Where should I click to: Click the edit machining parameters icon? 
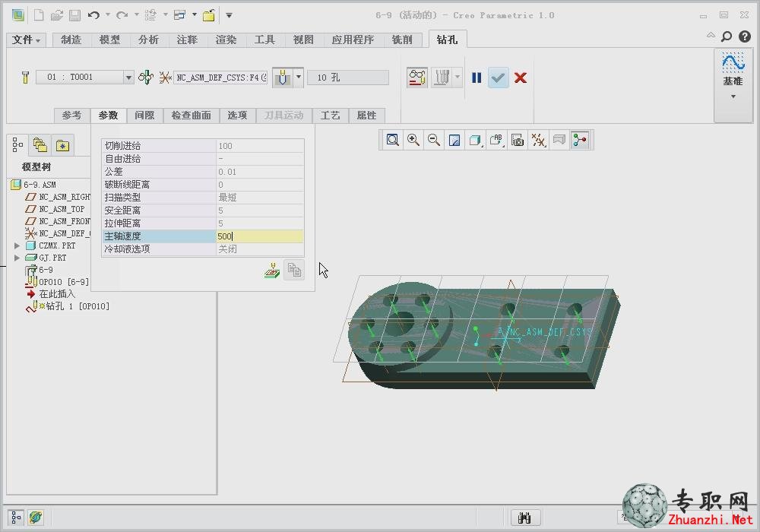(x=272, y=271)
